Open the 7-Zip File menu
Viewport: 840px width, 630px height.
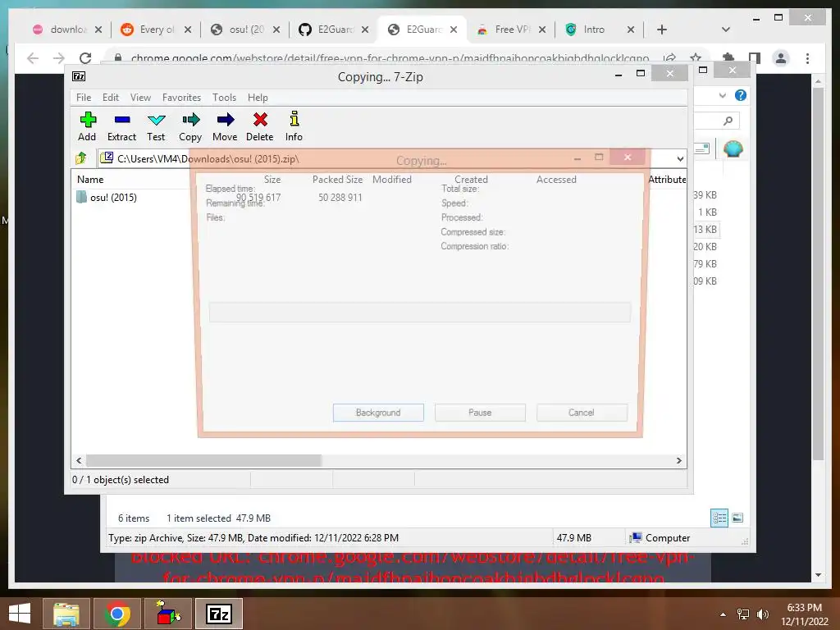[x=84, y=98]
